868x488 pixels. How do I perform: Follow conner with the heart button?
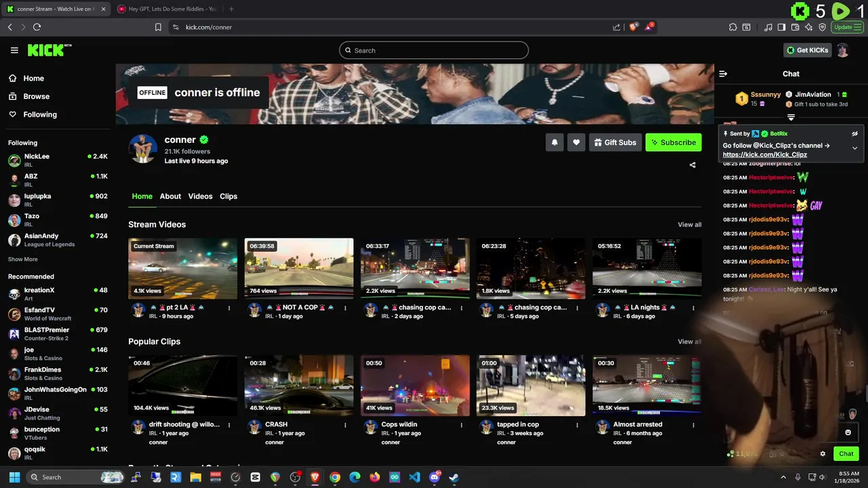pos(576,142)
